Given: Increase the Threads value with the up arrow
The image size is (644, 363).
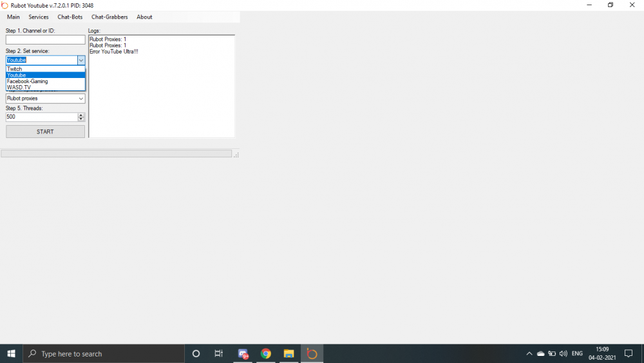Looking at the screenshot, I should [81, 115].
